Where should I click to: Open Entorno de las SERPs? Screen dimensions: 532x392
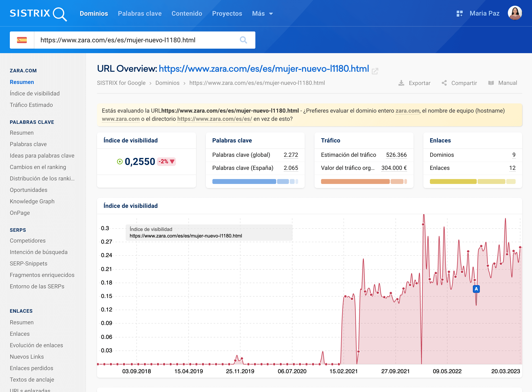pyautogui.click(x=37, y=286)
